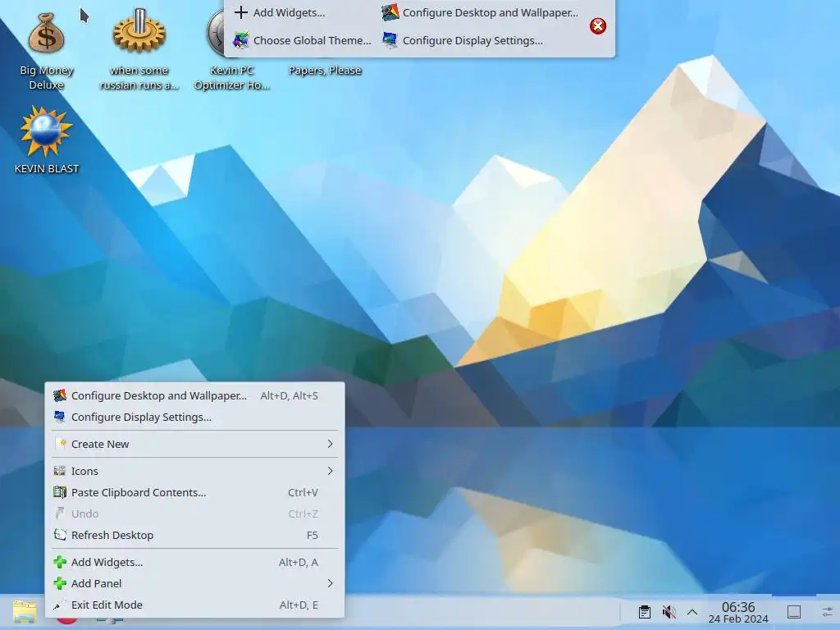Choose Configure Desktop and Wallpaper in context menu
This screenshot has height=630, width=840.
194,396
